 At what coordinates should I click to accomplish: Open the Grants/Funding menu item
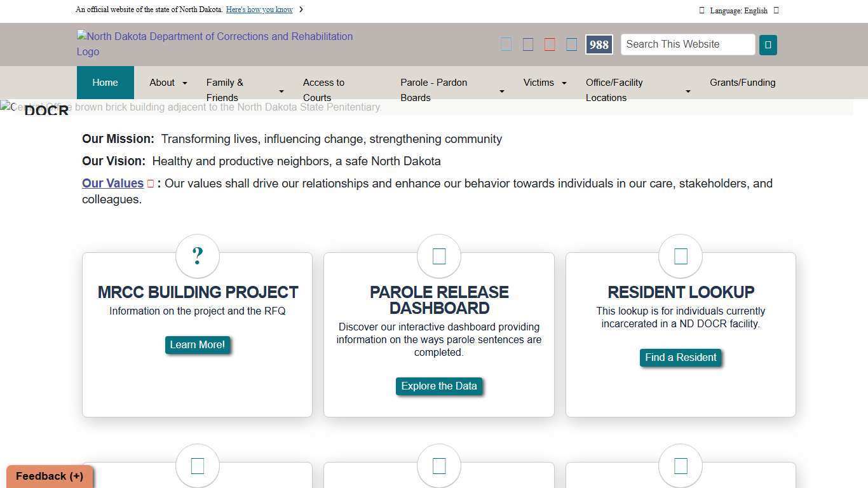pos(742,83)
